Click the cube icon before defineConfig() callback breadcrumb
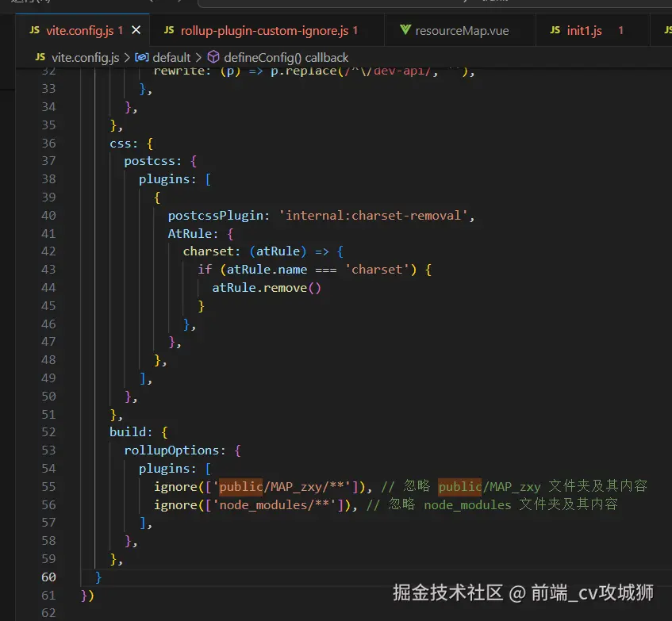Image resolution: width=672 pixels, height=621 pixels. tap(212, 57)
